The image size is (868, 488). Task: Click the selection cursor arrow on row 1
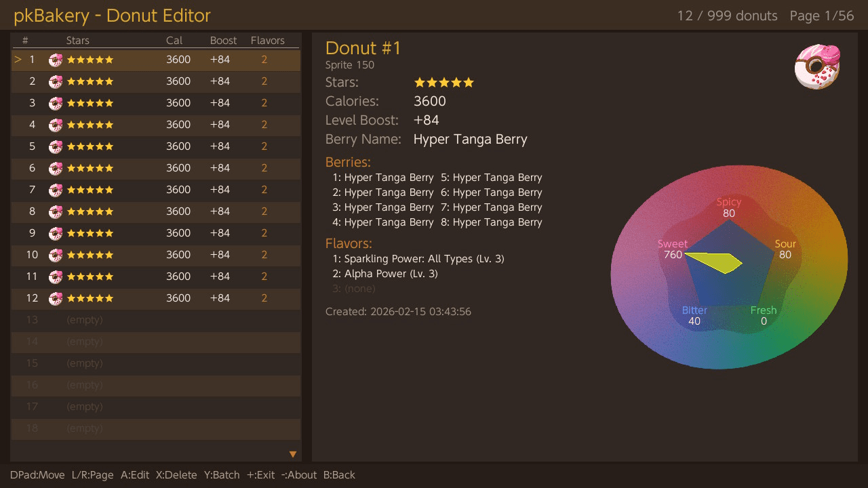coord(18,60)
